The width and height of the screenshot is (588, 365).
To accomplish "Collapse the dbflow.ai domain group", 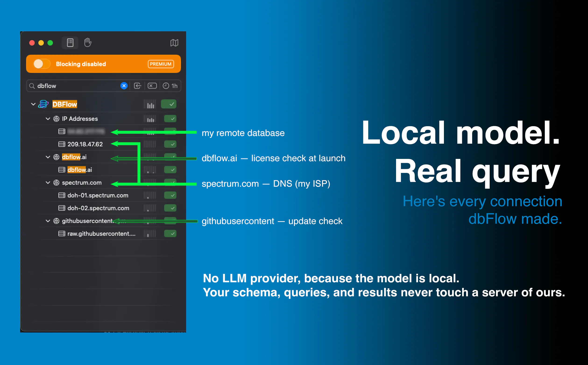I will click(48, 157).
